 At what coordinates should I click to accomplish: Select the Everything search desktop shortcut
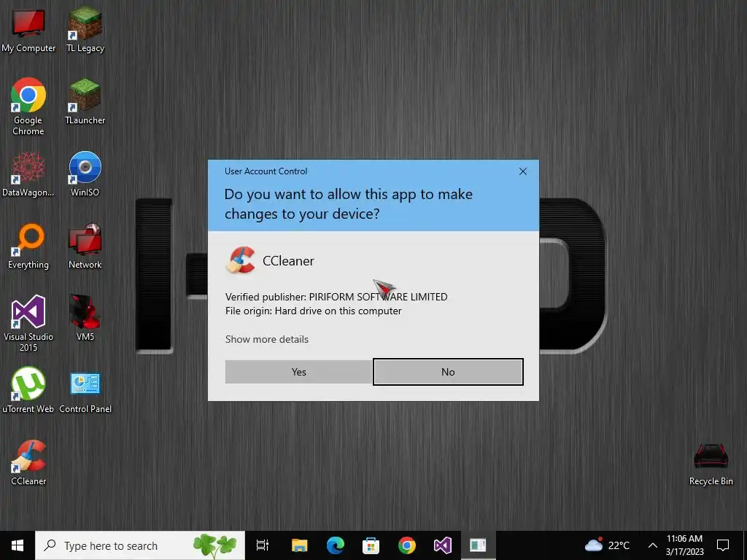click(x=28, y=246)
